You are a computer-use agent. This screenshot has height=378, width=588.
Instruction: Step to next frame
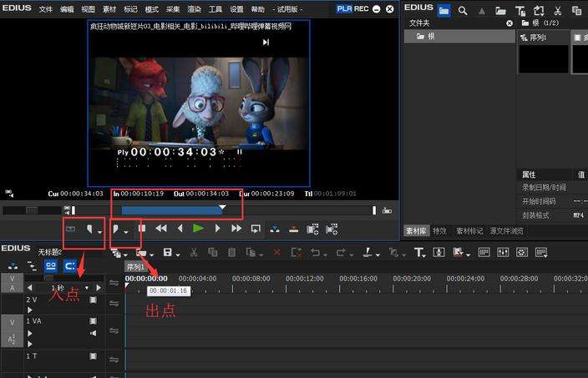click(217, 228)
